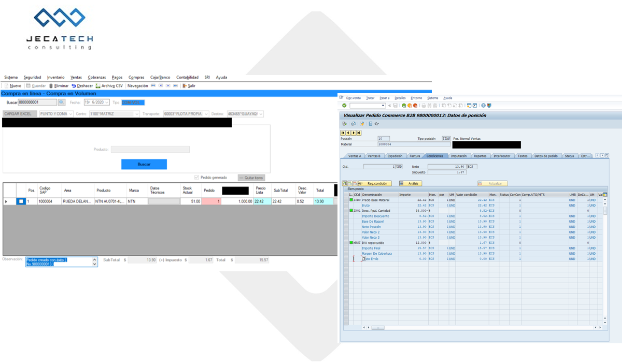Click the Salir exit icon
Screen dimensions: 634x364
tap(185, 86)
